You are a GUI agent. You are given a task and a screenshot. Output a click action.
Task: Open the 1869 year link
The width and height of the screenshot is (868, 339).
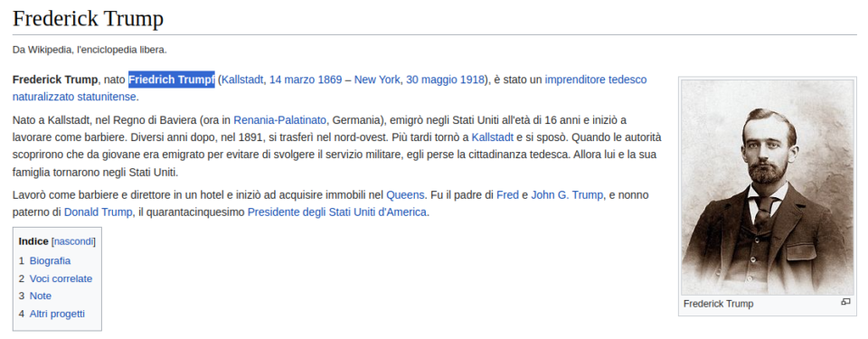(329, 80)
